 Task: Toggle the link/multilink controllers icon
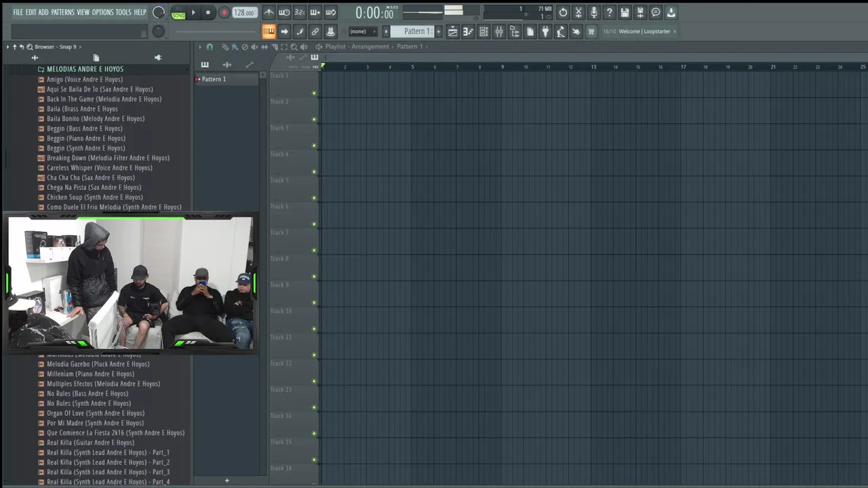point(315,31)
